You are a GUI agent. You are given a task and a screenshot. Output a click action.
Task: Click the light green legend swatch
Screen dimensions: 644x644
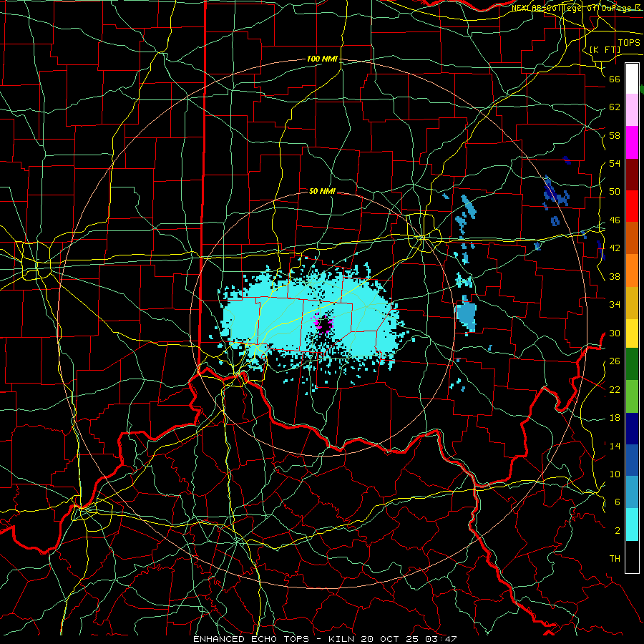click(632, 396)
